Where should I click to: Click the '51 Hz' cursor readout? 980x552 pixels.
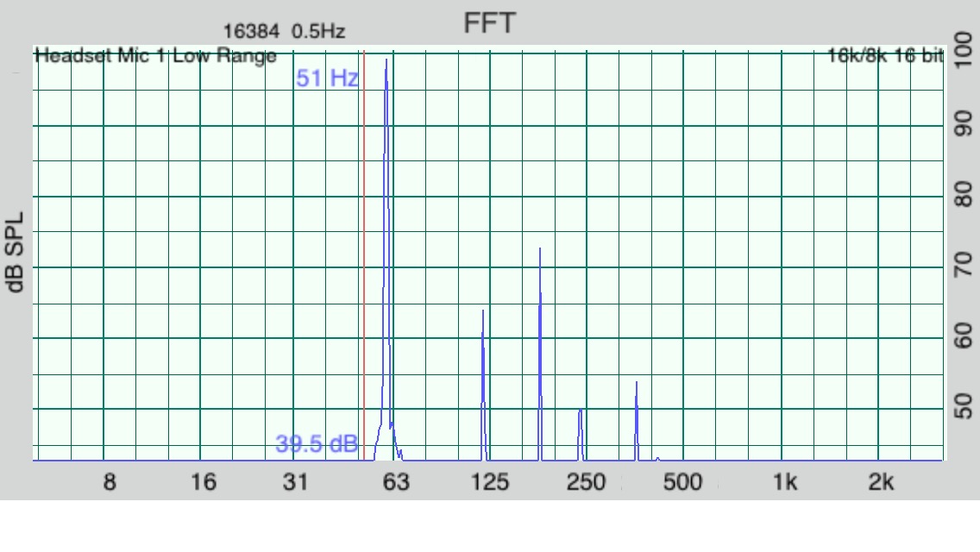(327, 78)
